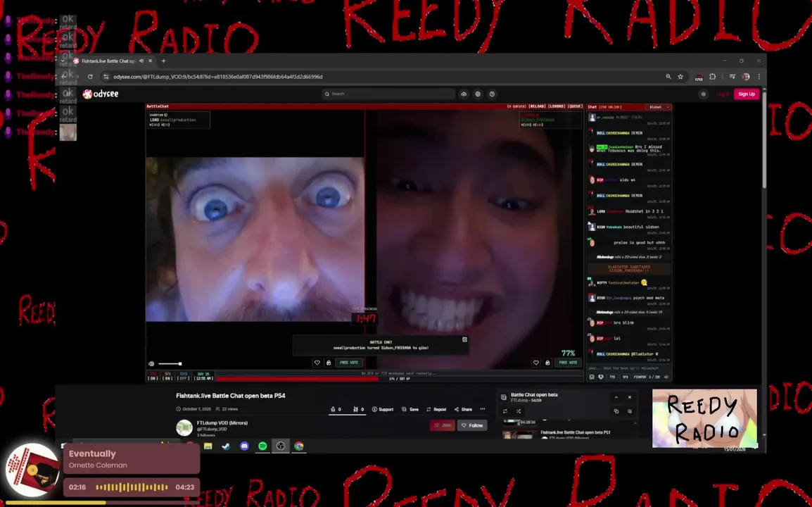Toggle the SFX button in chat input bar
Viewport: 812px width, 507px height.
tap(625, 377)
